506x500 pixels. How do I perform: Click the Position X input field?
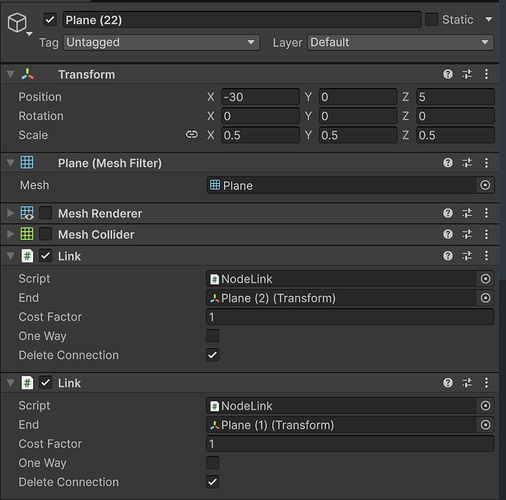[x=260, y=97]
